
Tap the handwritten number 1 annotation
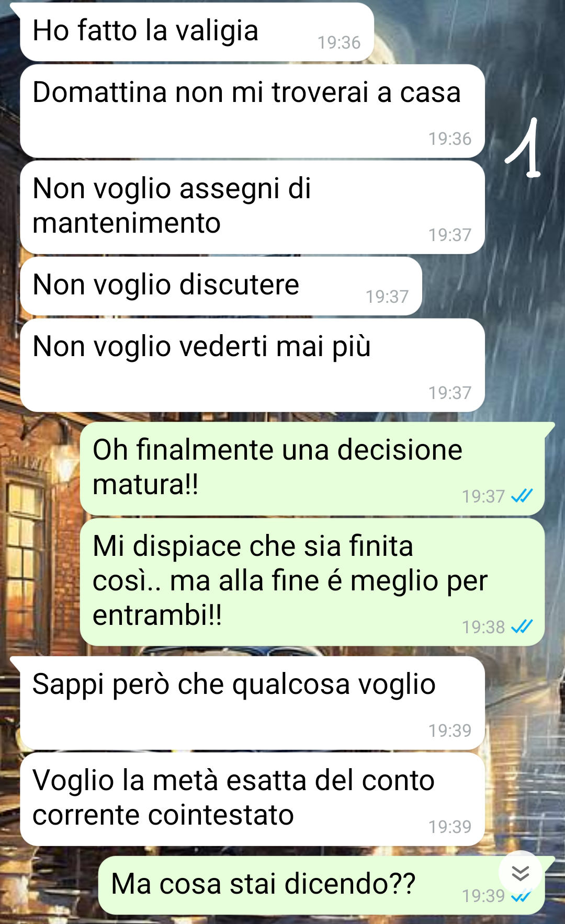[x=523, y=148]
